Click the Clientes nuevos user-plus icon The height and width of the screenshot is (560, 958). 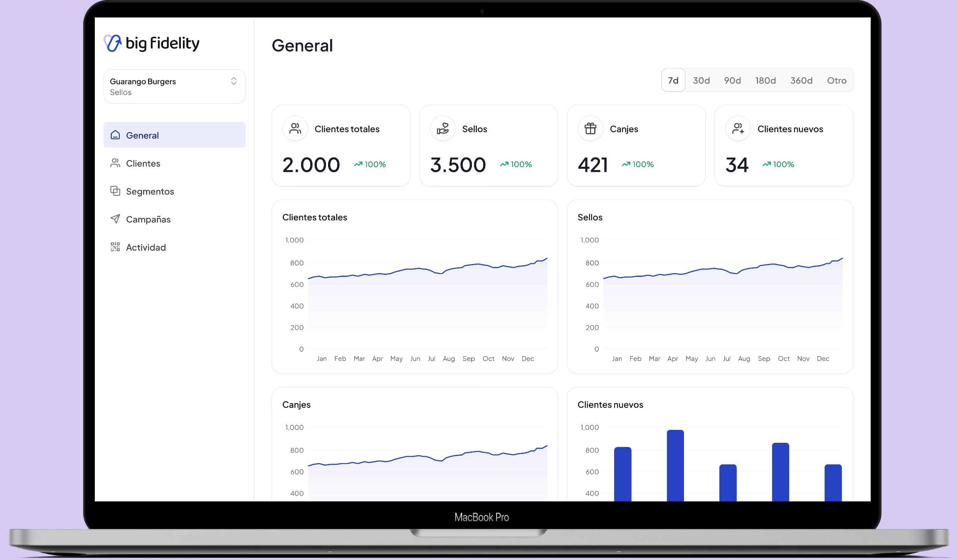(x=738, y=128)
